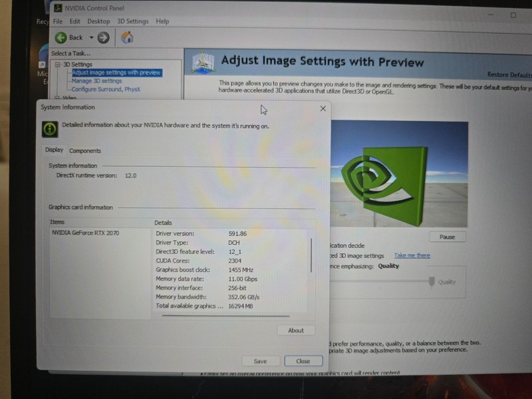Select Configure Surround, PhysX
This screenshot has height=399, width=532.
point(106,89)
